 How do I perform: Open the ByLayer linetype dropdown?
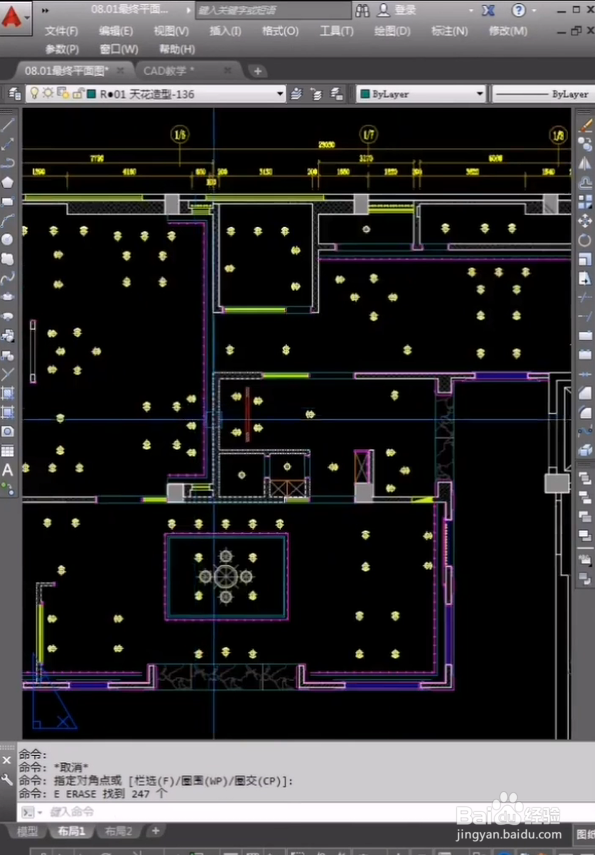click(544, 94)
